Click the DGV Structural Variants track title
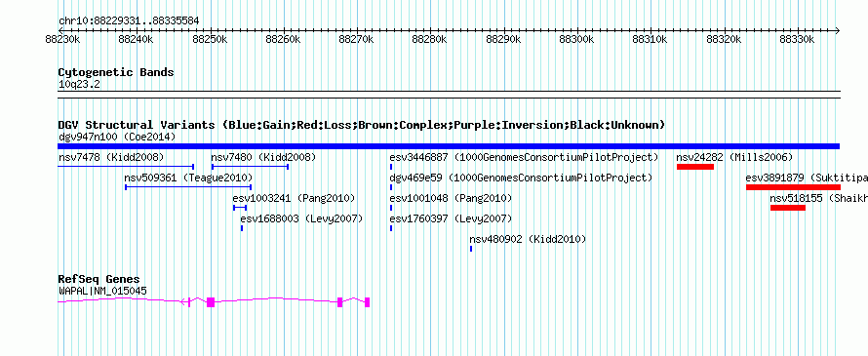 [x=362, y=125]
